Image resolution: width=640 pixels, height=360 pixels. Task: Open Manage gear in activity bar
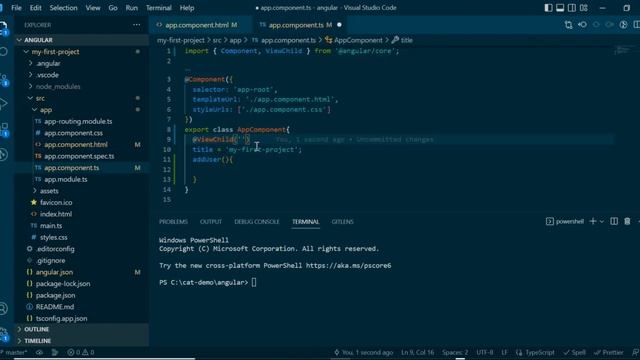4,334
